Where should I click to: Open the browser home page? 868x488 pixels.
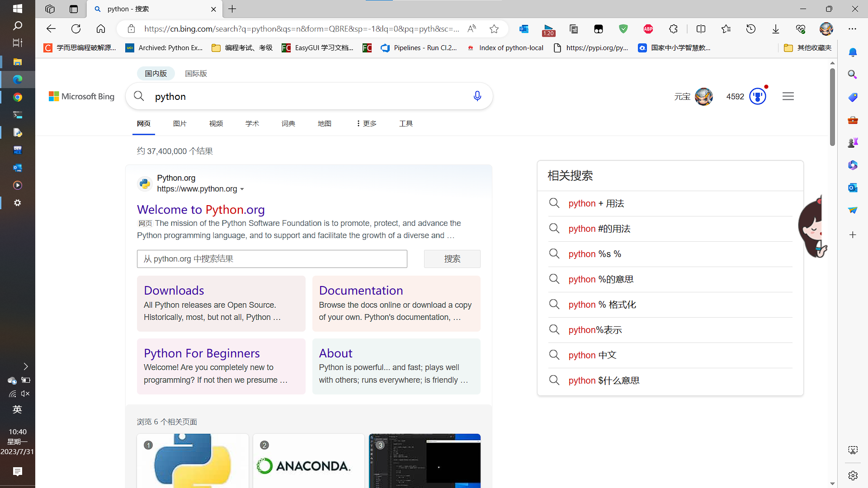[101, 29]
